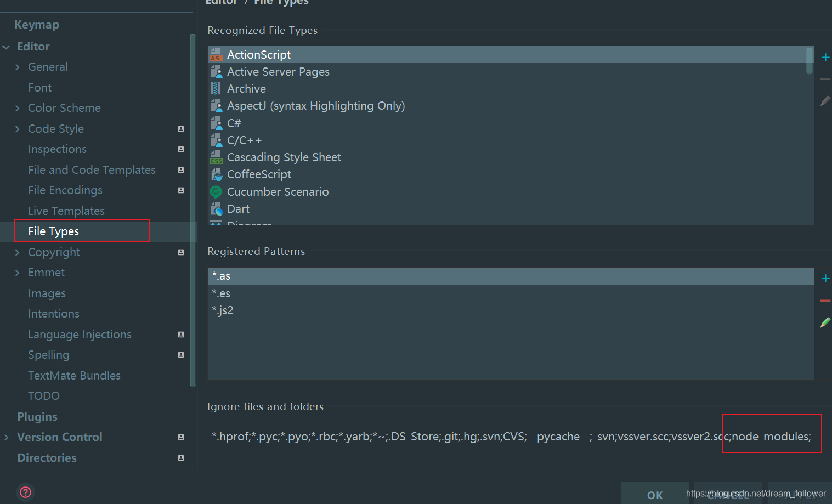Screen dimensions: 832x504
Task: Click the Dart file type icon
Action: (216, 208)
